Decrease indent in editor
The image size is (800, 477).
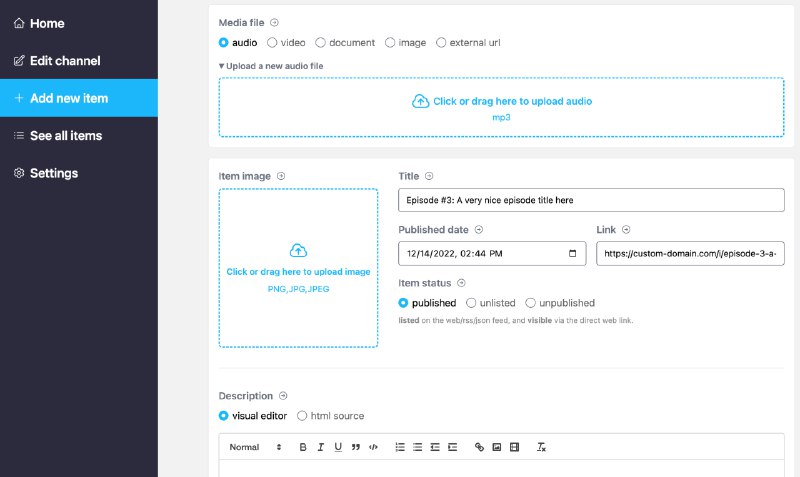(435, 447)
